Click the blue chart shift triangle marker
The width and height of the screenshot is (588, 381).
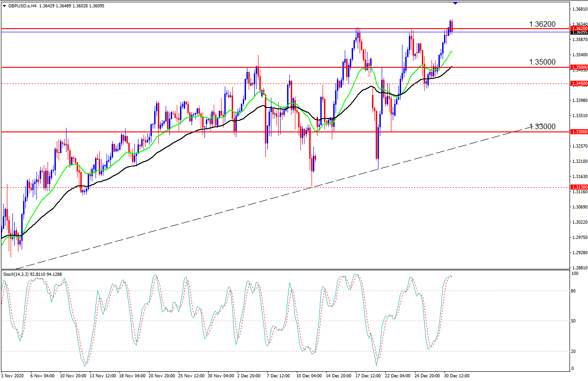[x=456, y=3]
